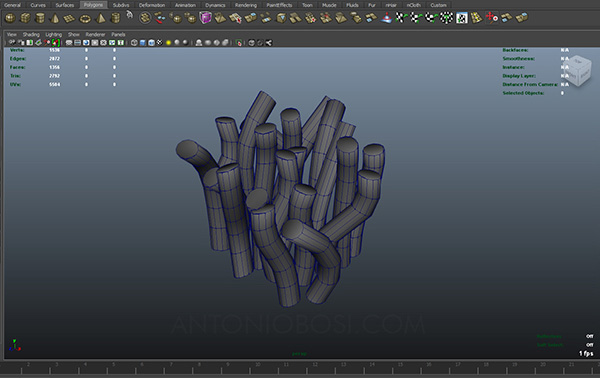The image size is (600, 378).
Task: Click the ViewCube in the viewport corner
Action: tap(577, 71)
